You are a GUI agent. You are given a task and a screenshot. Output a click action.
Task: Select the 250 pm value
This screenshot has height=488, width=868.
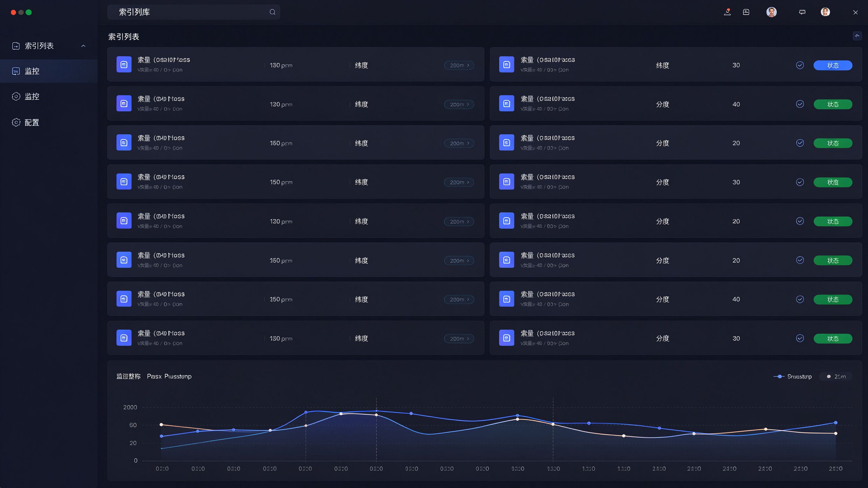(281, 299)
